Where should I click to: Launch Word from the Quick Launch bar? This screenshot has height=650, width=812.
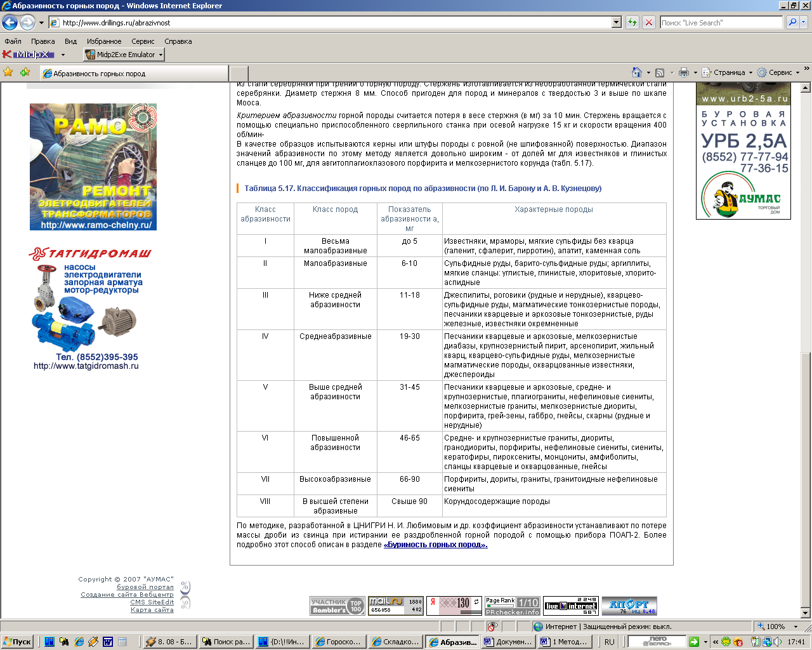[108, 642]
